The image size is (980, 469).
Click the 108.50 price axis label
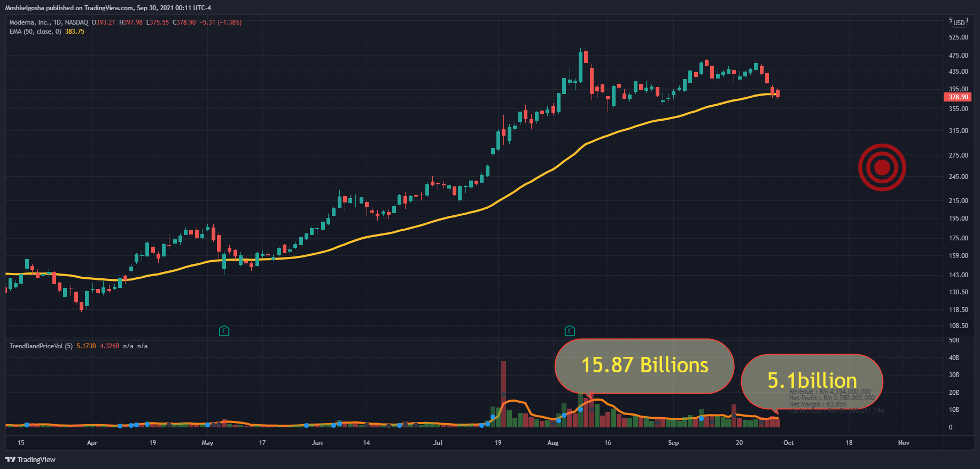(x=959, y=326)
